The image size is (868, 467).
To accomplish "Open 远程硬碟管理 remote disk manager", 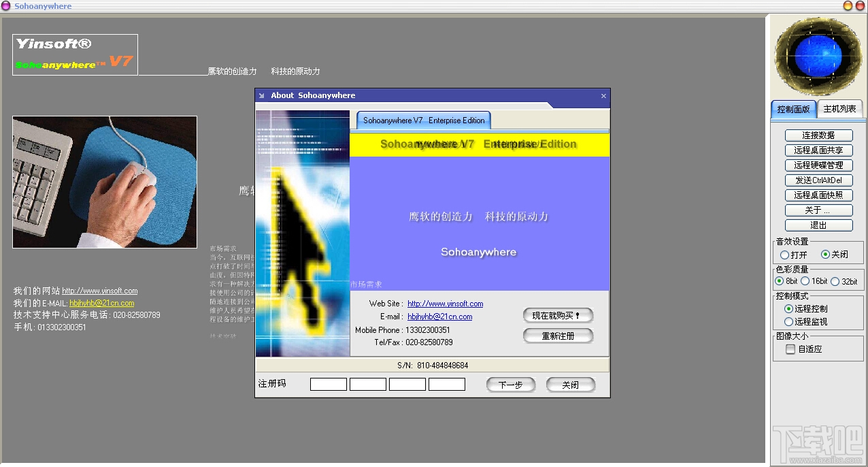I will point(818,165).
